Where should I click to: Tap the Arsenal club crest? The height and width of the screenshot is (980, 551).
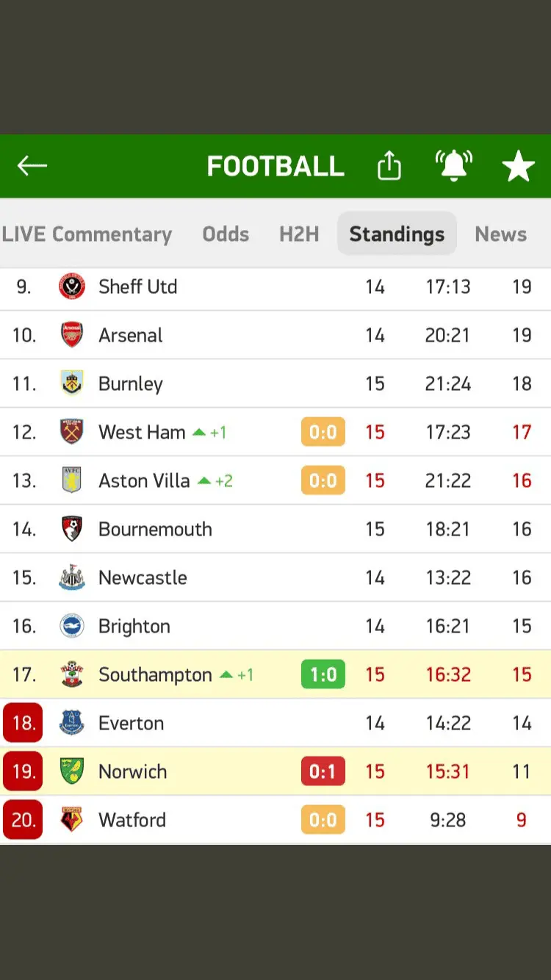[x=72, y=335]
